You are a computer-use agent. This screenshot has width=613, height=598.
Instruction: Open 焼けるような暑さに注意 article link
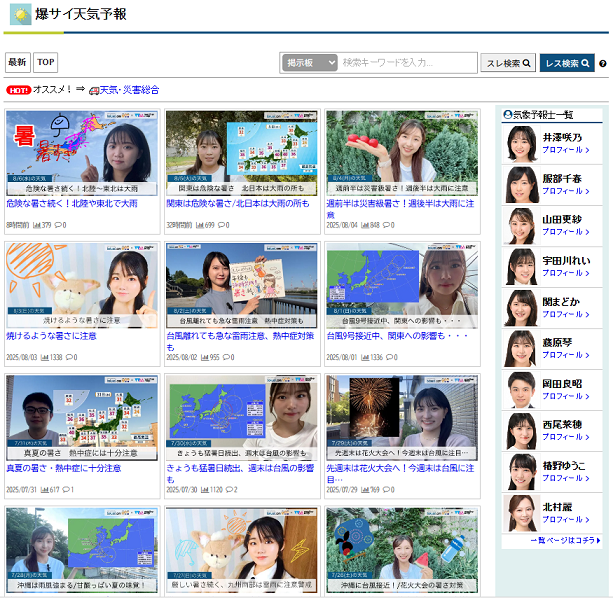[51, 336]
